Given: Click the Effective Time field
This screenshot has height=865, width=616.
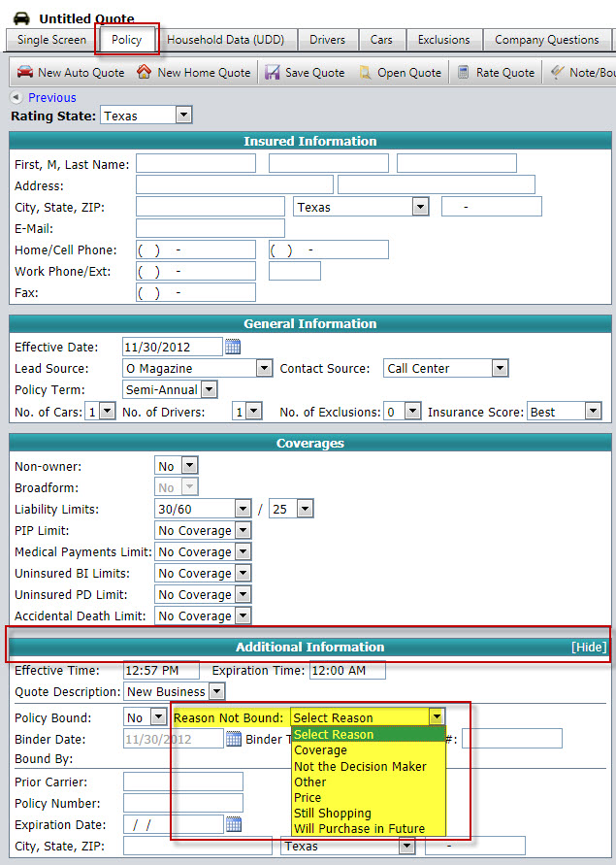Looking at the screenshot, I should point(161,670).
